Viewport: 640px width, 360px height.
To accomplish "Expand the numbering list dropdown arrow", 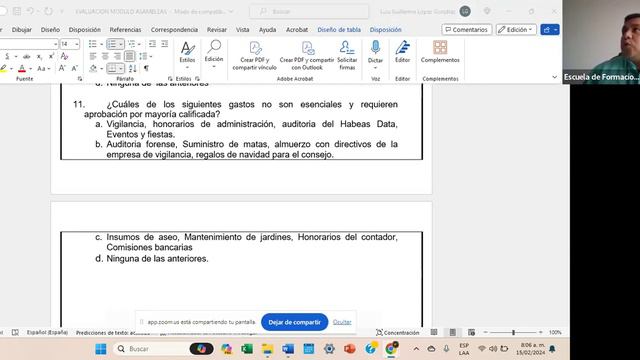I will [121, 44].
